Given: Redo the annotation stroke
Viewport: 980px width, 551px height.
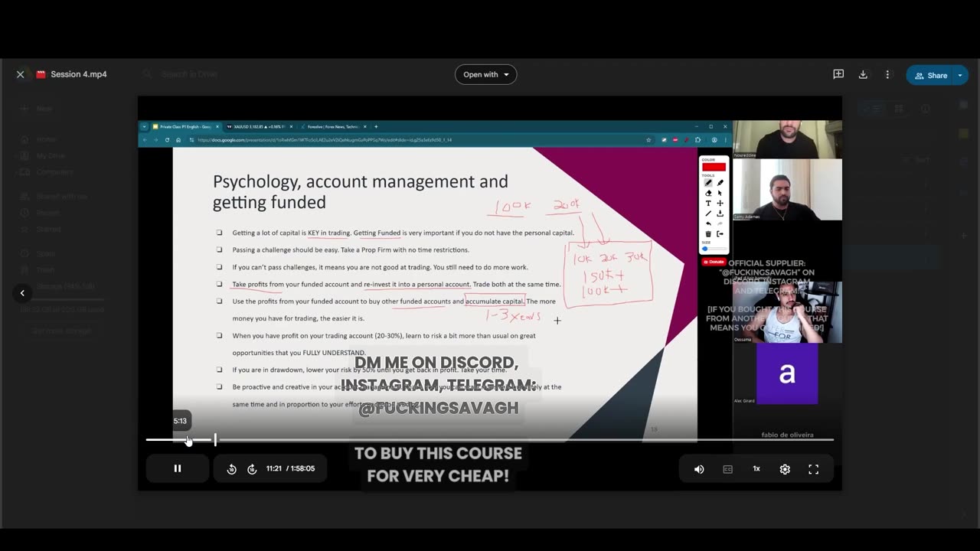Looking at the screenshot, I should 720,223.
